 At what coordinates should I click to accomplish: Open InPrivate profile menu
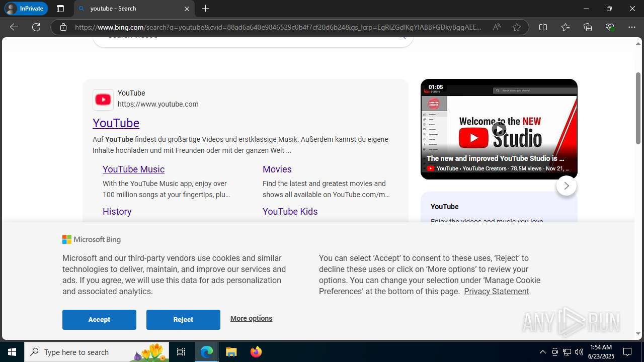click(x=26, y=9)
